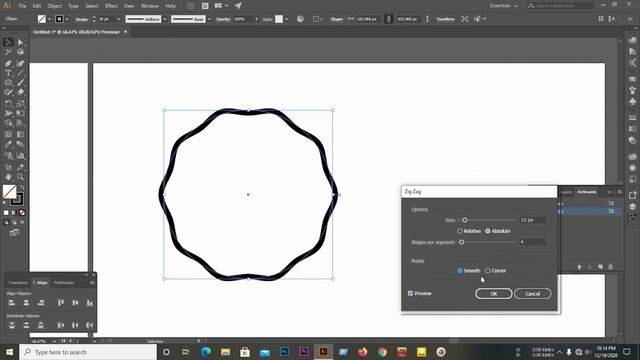Open the graphic Style dropdown
640x360 pixels.
coord(287,19)
